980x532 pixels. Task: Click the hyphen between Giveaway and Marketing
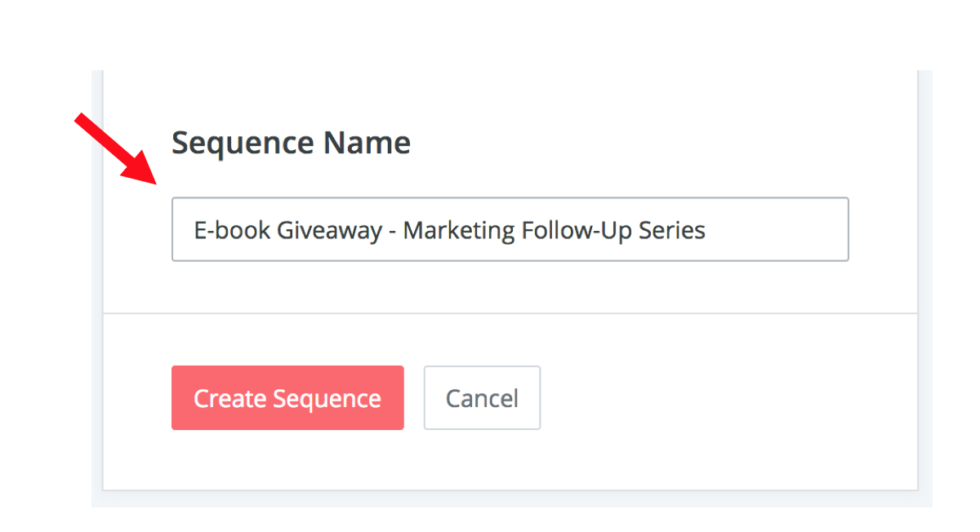[x=393, y=233]
